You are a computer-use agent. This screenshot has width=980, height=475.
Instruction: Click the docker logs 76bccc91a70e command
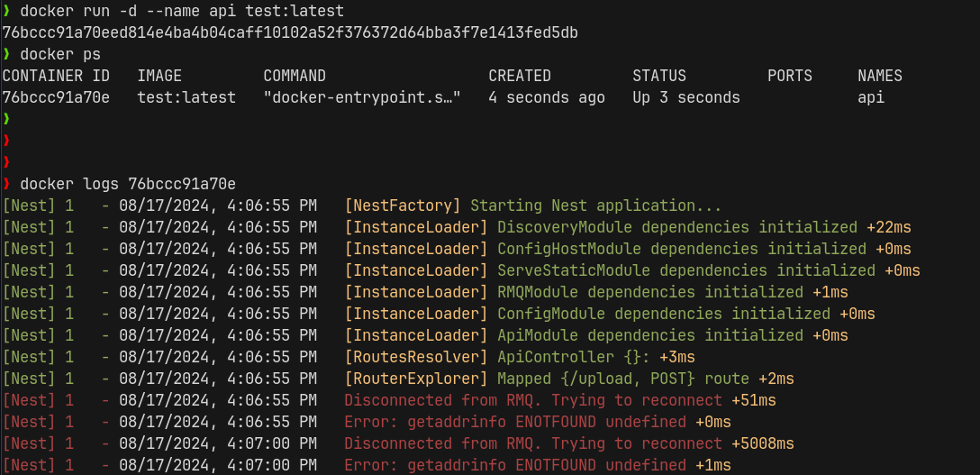point(128,184)
